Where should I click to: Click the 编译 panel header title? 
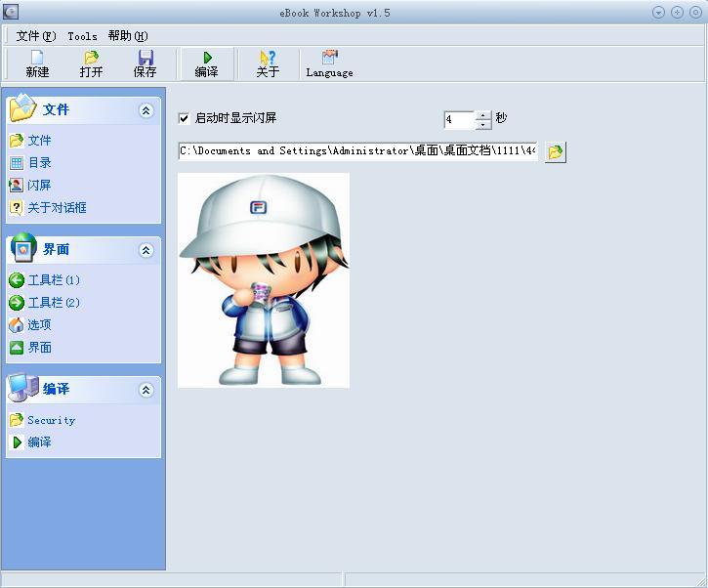pos(56,389)
